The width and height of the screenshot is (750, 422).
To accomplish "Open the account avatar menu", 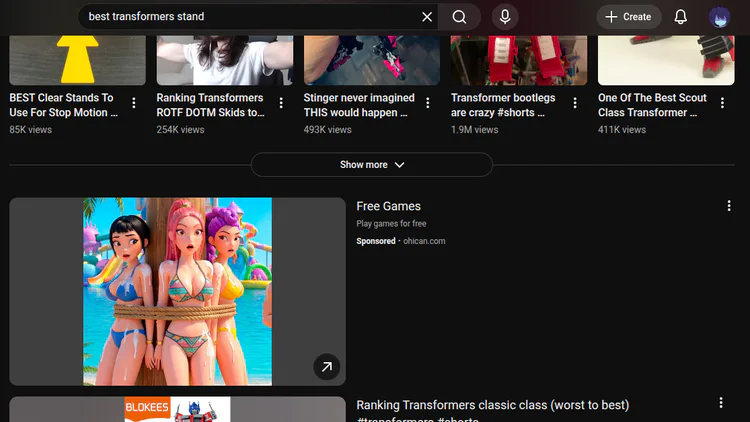I will coord(719,17).
